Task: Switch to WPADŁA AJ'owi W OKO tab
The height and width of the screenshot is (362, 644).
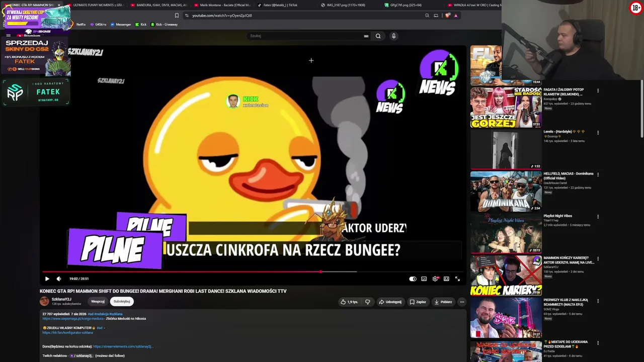Action: 473,5
